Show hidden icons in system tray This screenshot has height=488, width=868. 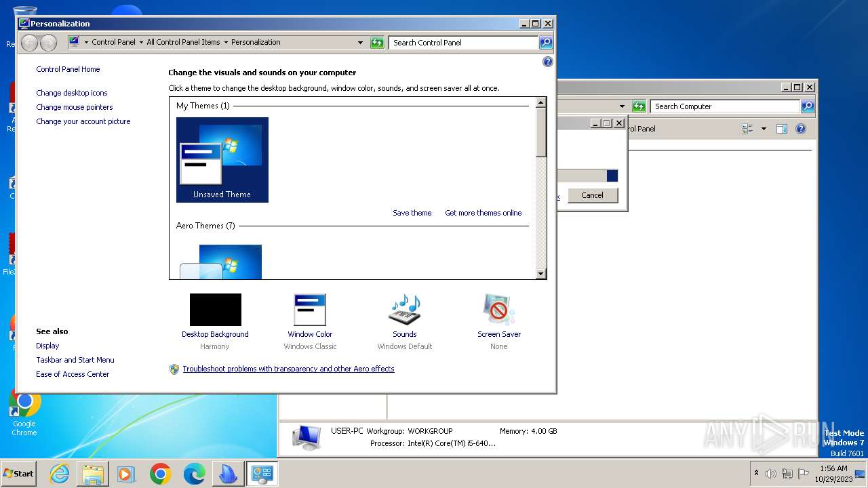(x=756, y=473)
